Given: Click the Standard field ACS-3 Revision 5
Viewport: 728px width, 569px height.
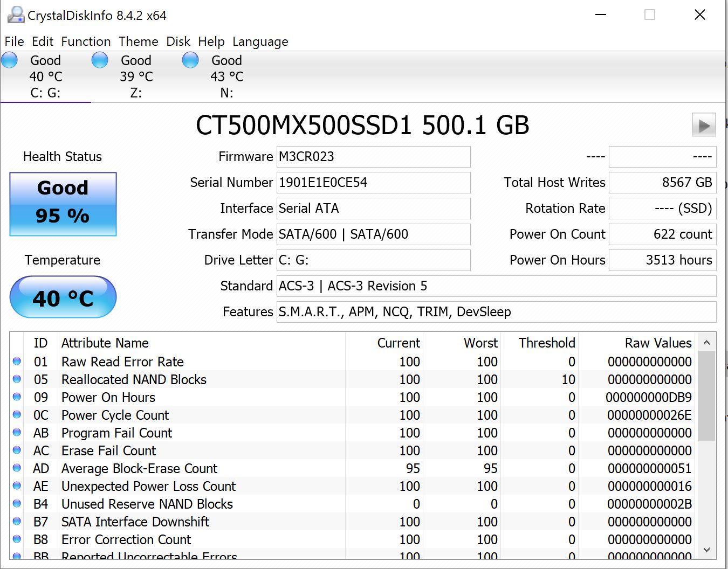Looking at the screenshot, I should point(496,286).
